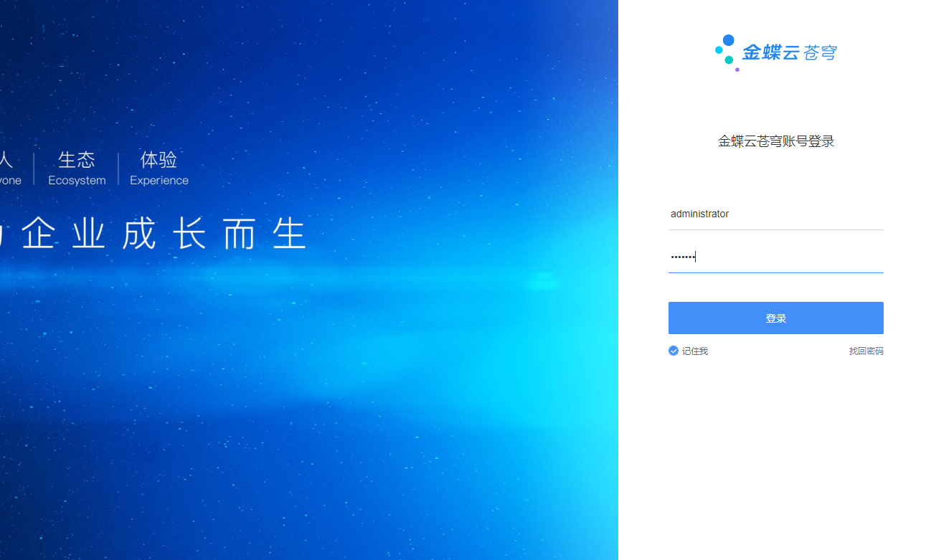This screenshot has height=560, width=926.
Task: Toggle the 记住我 remember me checkbox
Action: [674, 351]
